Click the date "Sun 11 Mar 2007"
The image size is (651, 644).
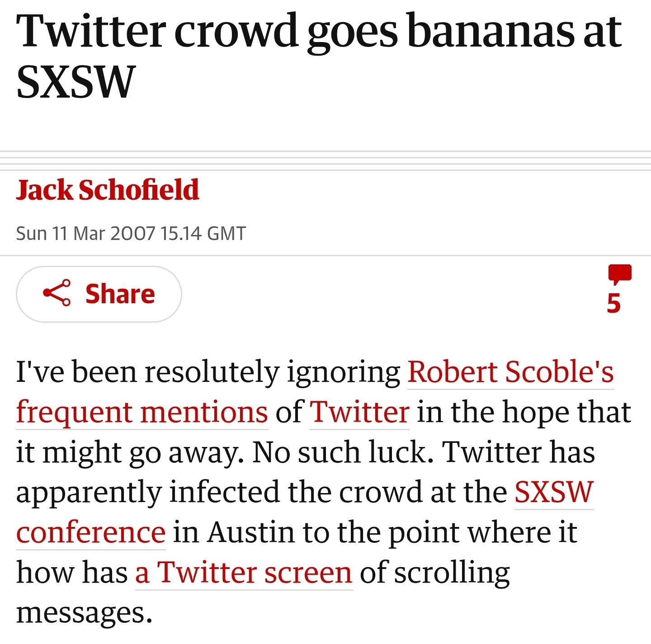tap(86, 234)
